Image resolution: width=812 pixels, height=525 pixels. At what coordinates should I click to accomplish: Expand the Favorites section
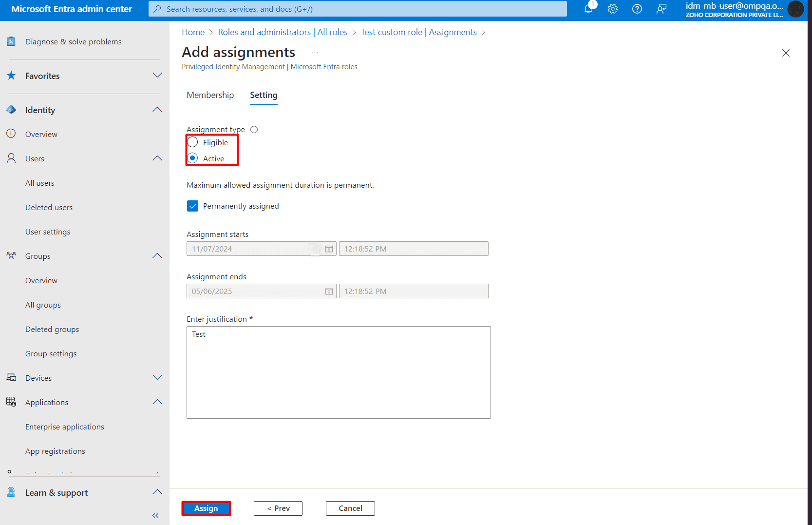tap(157, 76)
